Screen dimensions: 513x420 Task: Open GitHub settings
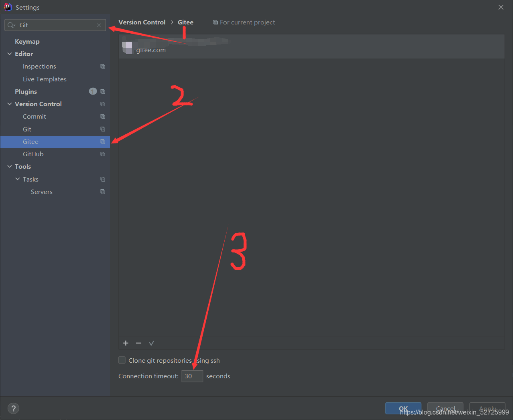point(33,154)
